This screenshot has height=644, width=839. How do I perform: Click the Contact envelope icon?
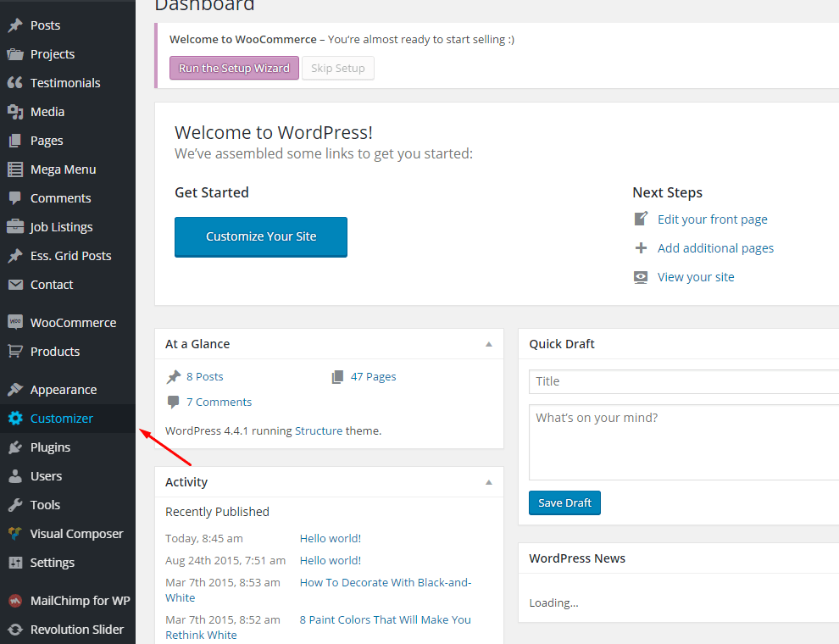click(x=15, y=285)
